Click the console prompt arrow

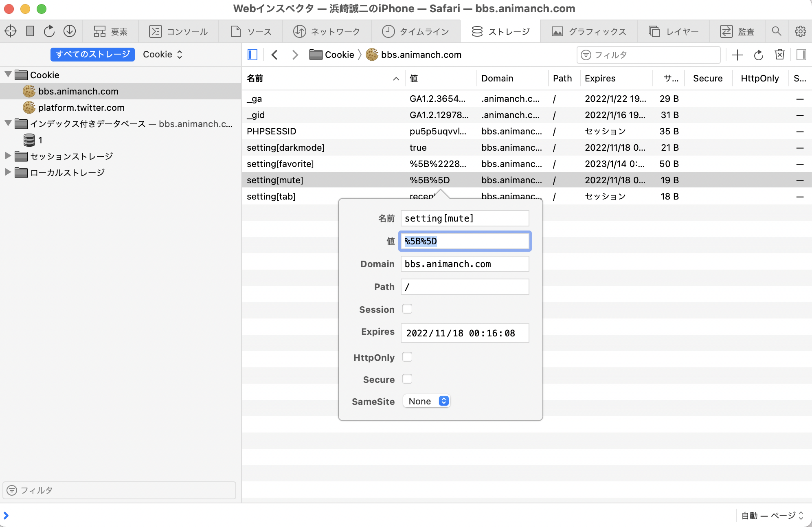[6, 516]
